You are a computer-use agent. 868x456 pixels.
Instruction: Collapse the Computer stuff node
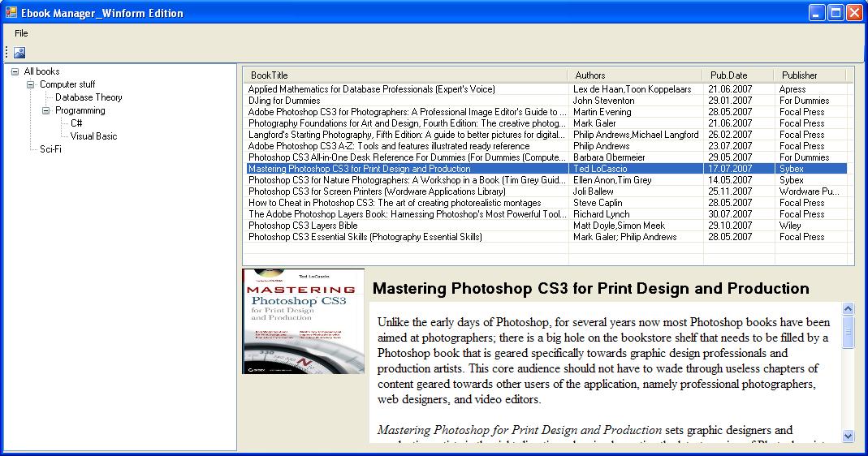[x=30, y=84]
